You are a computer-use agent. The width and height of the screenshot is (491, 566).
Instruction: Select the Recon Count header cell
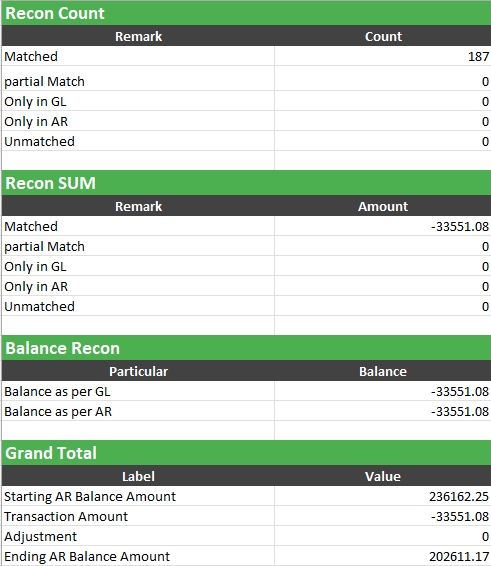(246, 13)
